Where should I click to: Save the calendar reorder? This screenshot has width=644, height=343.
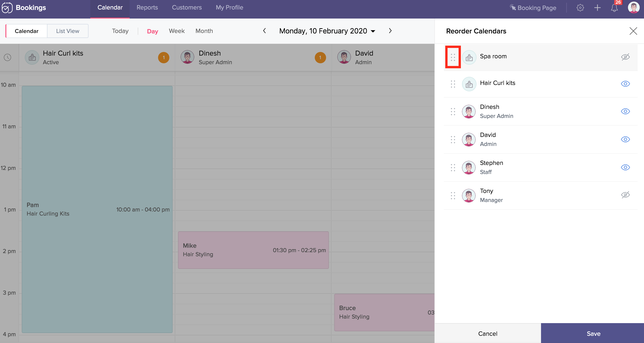593,333
